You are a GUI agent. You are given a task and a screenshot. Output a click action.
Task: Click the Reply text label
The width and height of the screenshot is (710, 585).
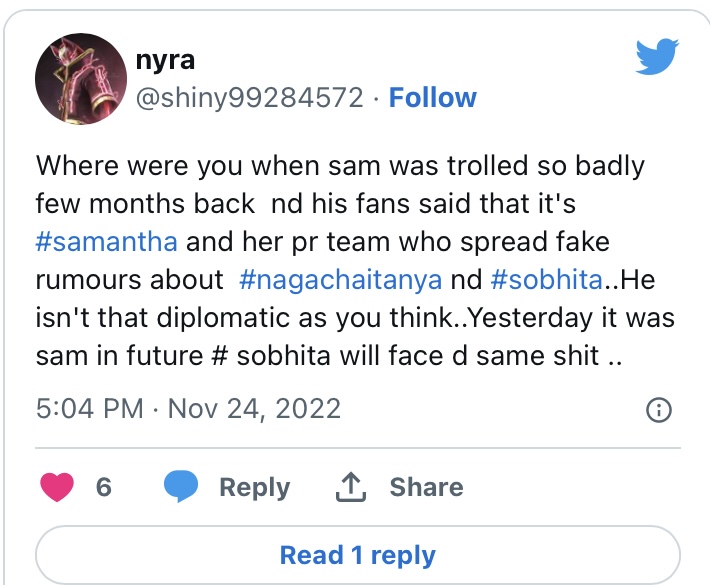254,487
